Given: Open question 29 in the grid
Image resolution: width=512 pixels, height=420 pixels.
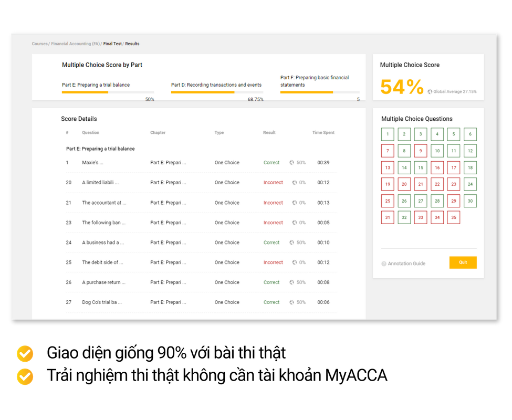Looking at the screenshot, I should pyautogui.click(x=454, y=201).
